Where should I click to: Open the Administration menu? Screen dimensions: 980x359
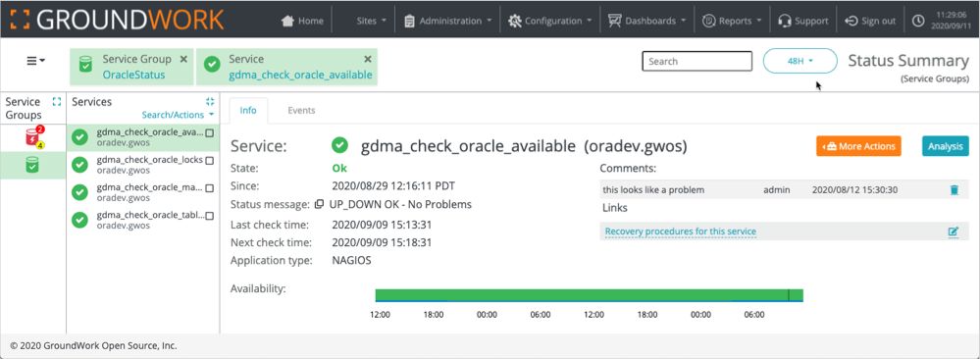pyautogui.click(x=448, y=21)
